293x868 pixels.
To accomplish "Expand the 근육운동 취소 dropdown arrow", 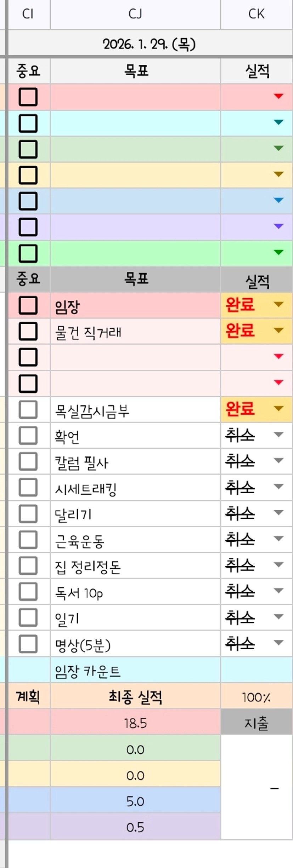I will (x=279, y=539).
